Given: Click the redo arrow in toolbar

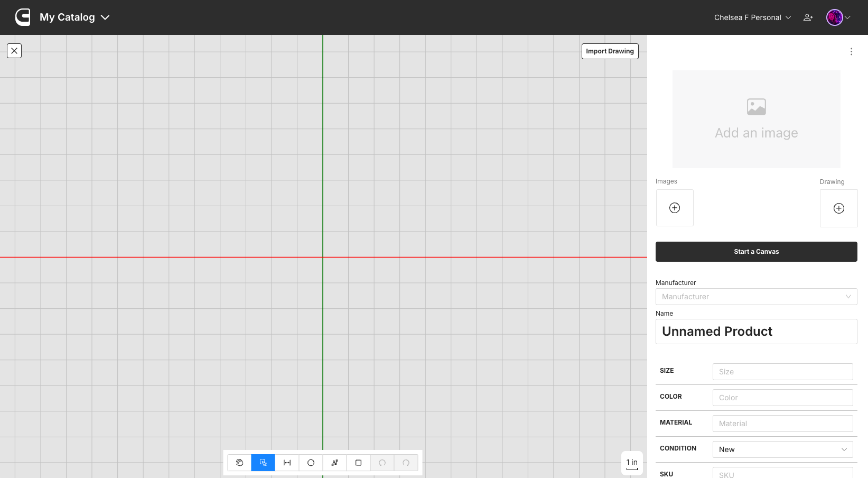Looking at the screenshot, I should click(406, 463).
